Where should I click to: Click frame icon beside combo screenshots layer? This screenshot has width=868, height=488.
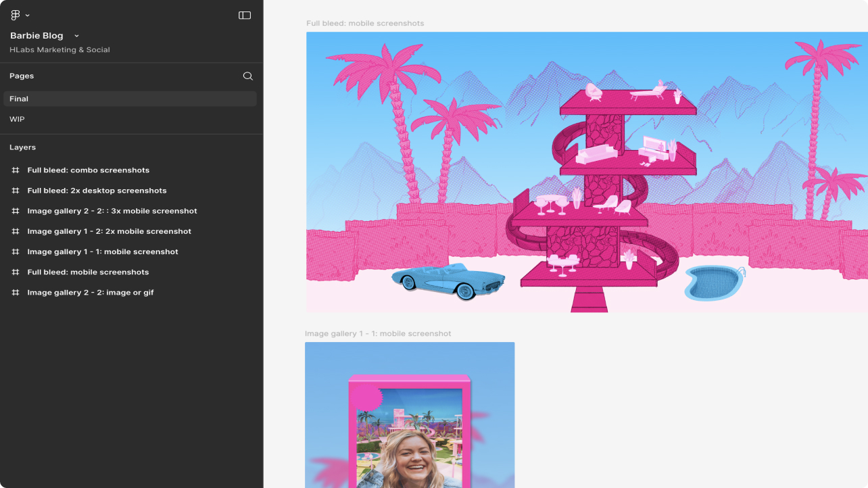[x=16, y=170]
